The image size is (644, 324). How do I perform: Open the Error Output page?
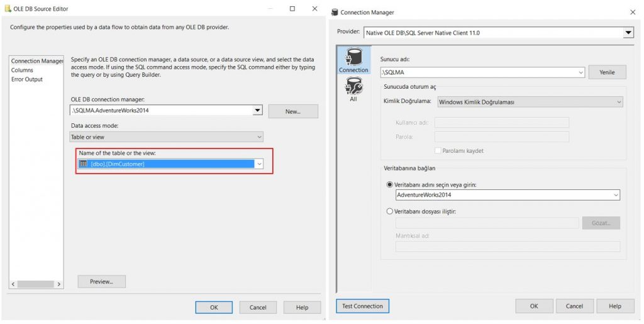click(x=27, y=79)
